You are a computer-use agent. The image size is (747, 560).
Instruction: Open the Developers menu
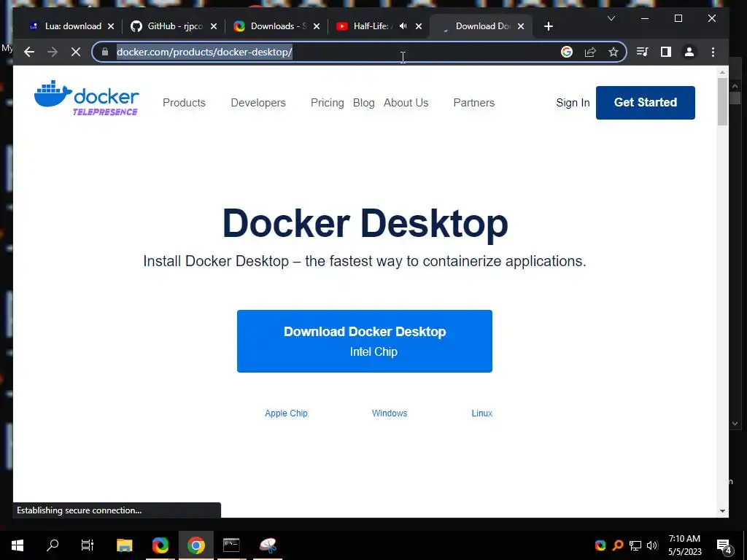[258, 103]
